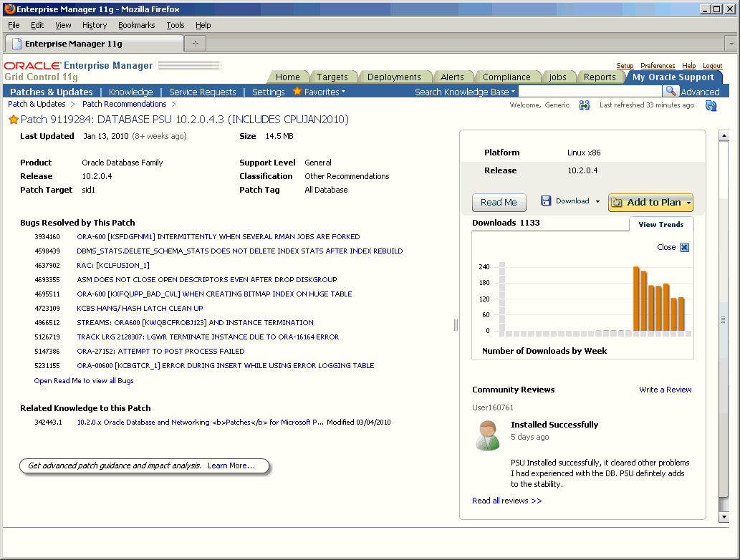The height and width of the screenshot is (560, 740).
Task: Click the Patch Recommendations breadcrumb
Action: pos(124,104)
